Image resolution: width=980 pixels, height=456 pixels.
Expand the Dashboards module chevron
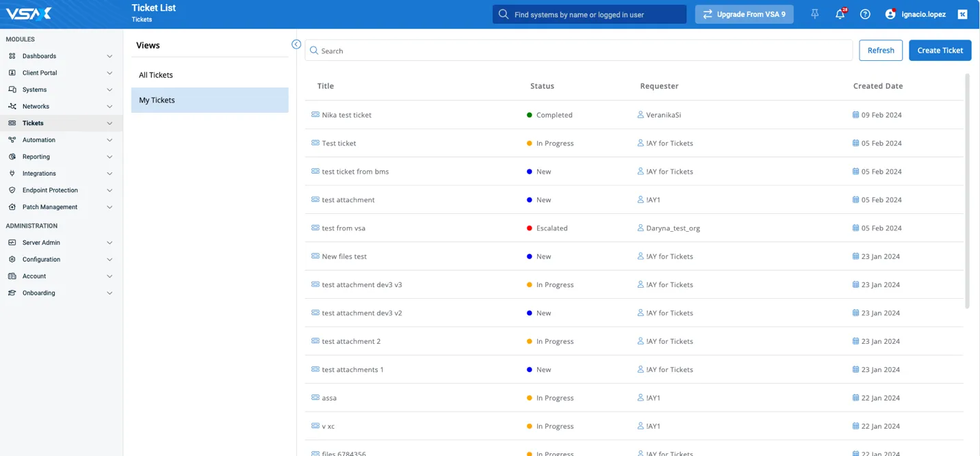109,56
